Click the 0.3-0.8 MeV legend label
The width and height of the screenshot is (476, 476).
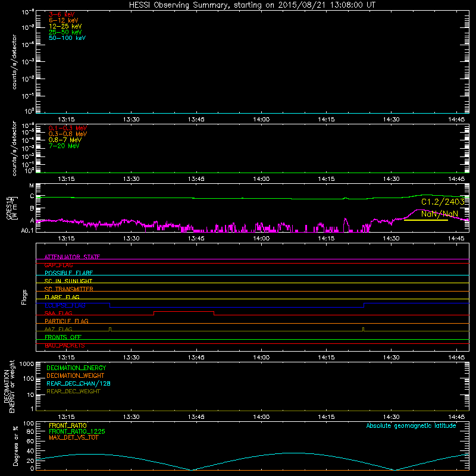[68, 134]
